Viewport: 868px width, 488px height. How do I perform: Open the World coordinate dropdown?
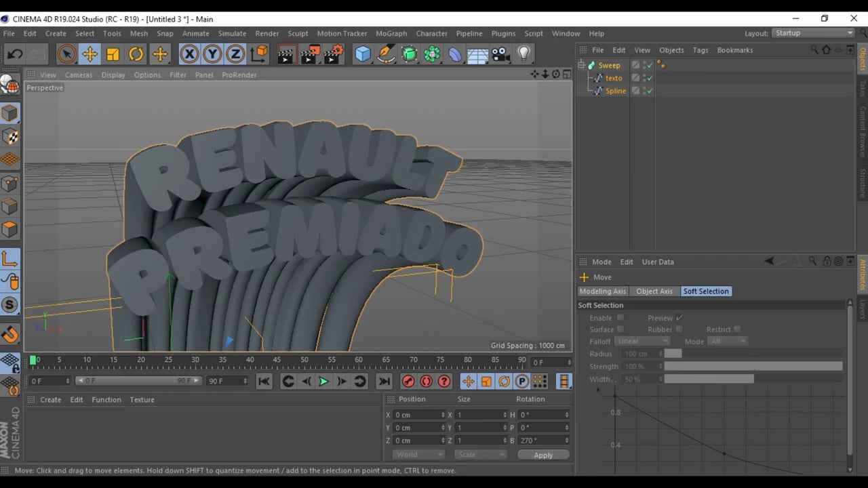coord(418,455)
